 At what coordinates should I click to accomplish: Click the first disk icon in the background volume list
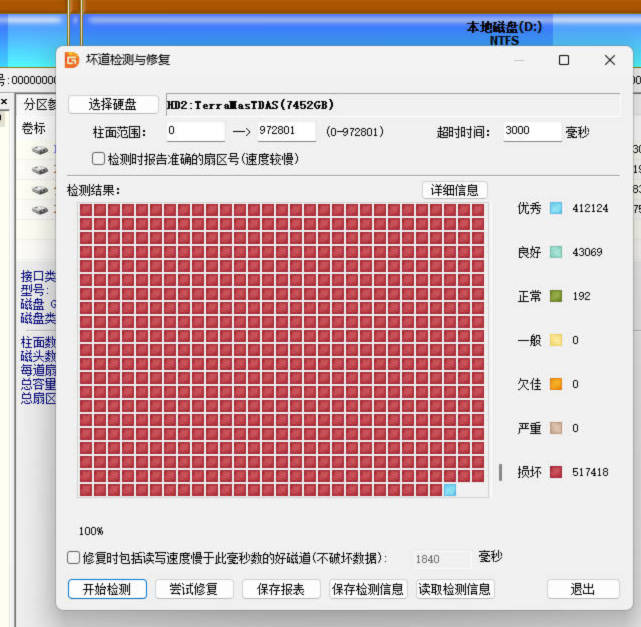pyautogui.click(x=40, y=150)
